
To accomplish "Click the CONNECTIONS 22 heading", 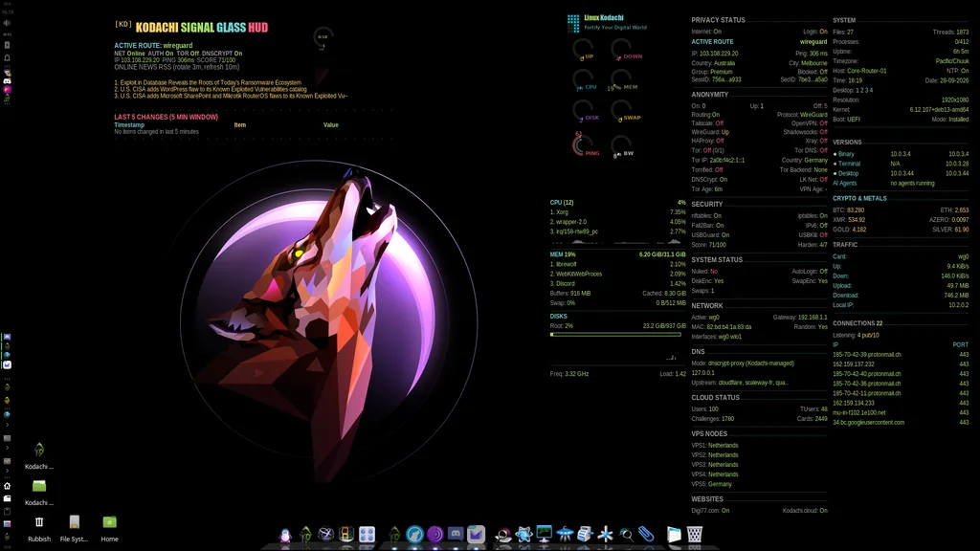I will click(857, 323).
